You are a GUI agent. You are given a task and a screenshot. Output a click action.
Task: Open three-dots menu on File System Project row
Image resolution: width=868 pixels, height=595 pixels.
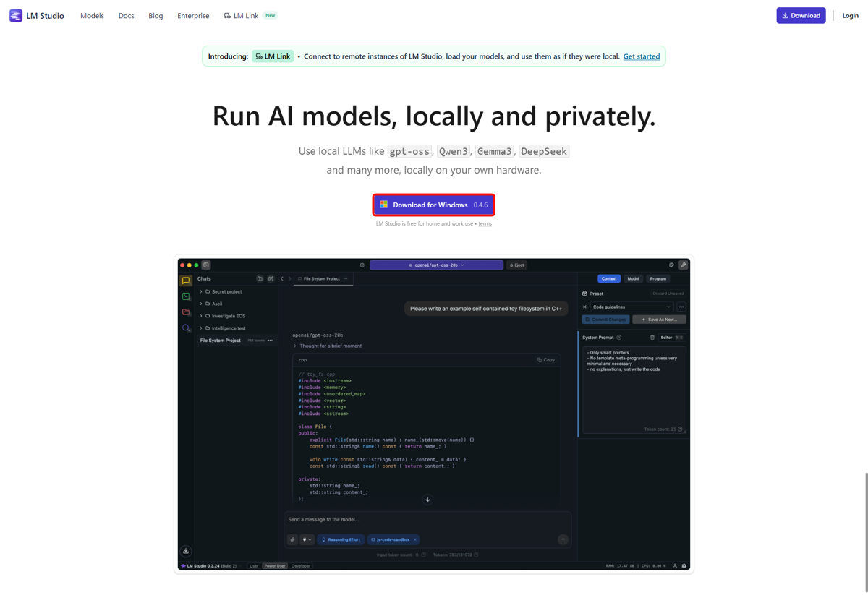[x=271, y=341]
